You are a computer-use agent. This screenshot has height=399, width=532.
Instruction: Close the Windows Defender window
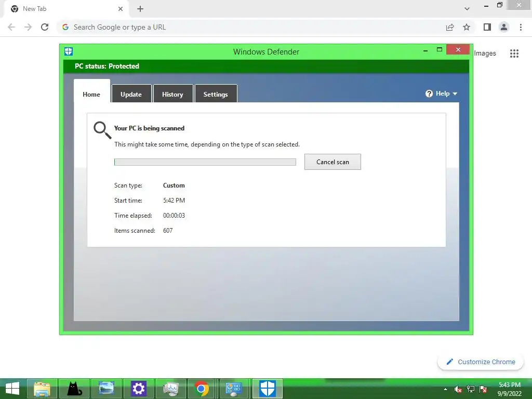click(x=458, y=49)
